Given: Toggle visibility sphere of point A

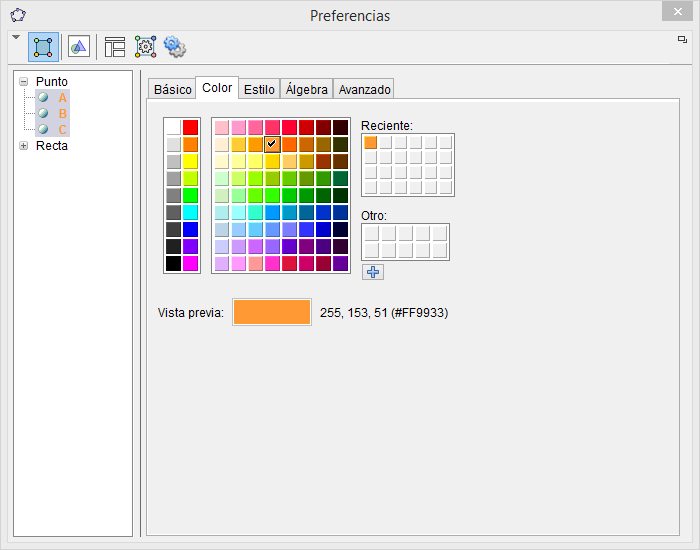Looking at the screenshot, I should [x=43, y=97].
